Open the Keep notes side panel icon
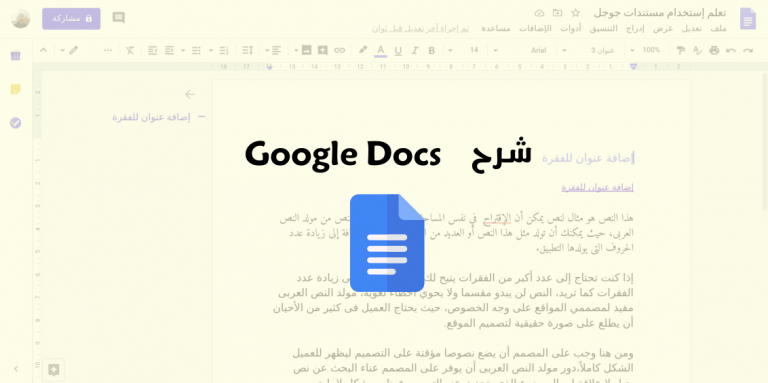 15,89
